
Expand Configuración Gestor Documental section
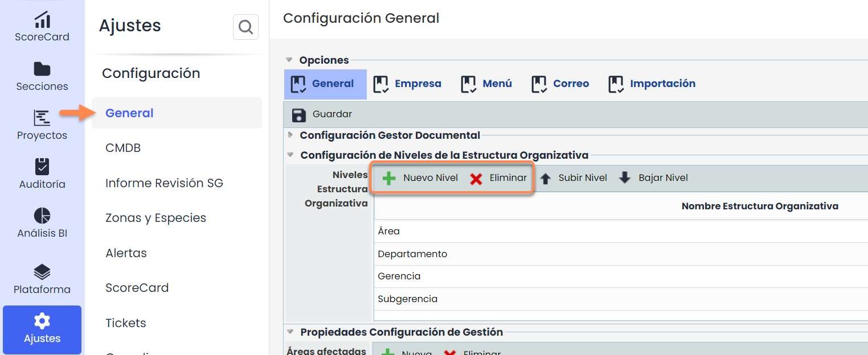coord(290,135)
